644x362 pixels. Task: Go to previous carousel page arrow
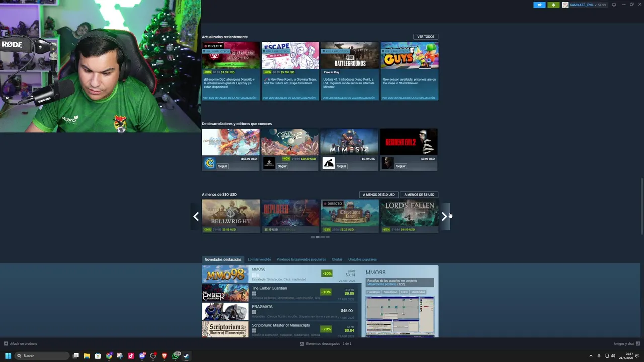tap(196, 216)
